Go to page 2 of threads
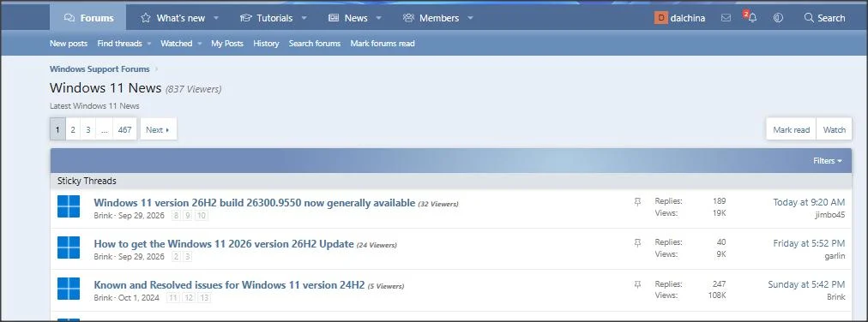 pyautogui.click(x=73, y=129)
